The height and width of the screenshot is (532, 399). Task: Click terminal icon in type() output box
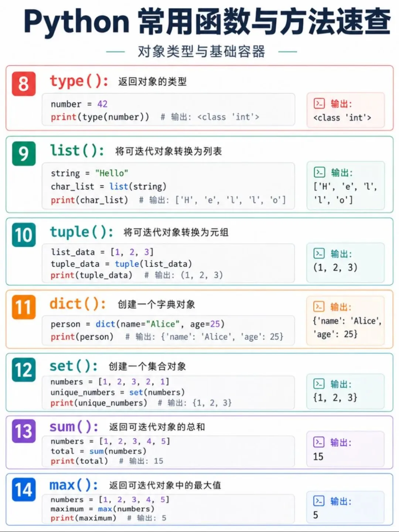pos(319,103)
